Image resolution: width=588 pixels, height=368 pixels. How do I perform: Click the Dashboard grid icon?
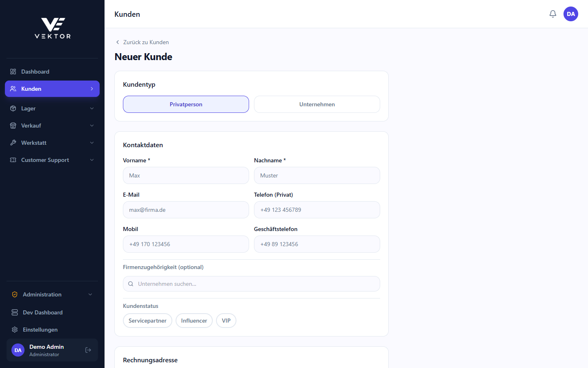pyautogui.click(x=13, y=72)
